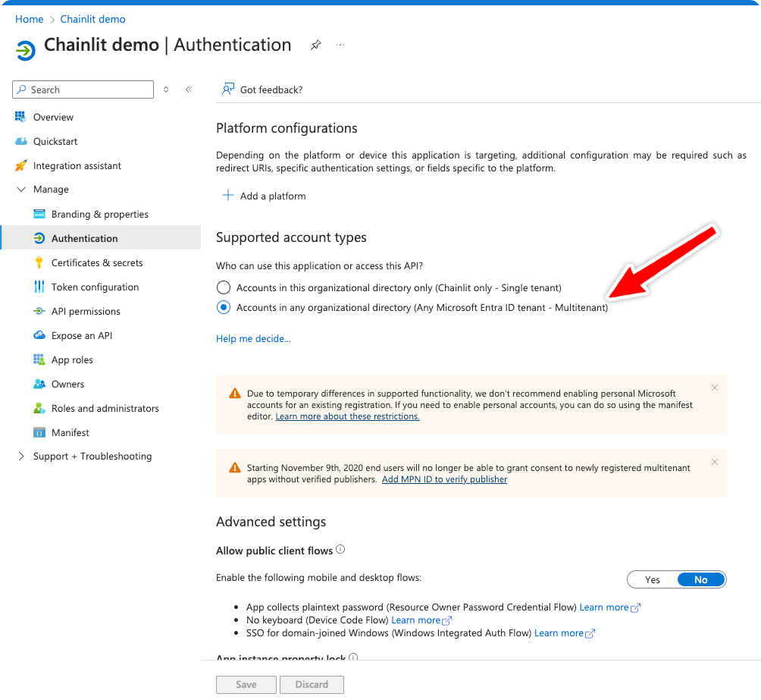Screen dimensions: 761x700
Task: Collapse the sidebar with double chevron
Action: (x=189, y=89)
